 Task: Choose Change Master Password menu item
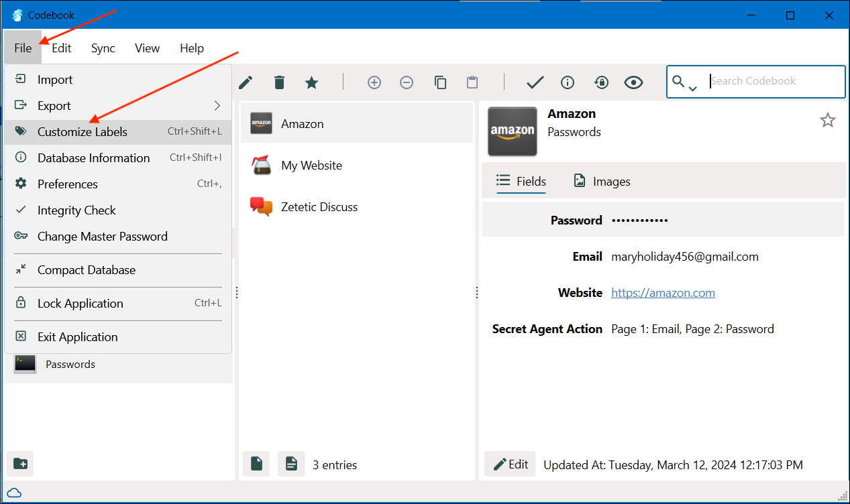click(x=118, y=236)
